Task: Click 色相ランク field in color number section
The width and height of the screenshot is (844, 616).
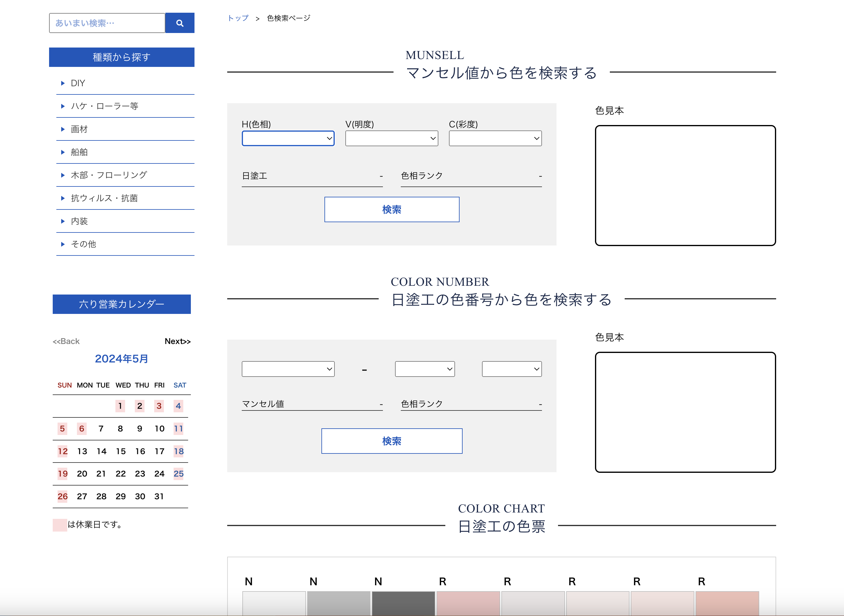Action: 471,404
